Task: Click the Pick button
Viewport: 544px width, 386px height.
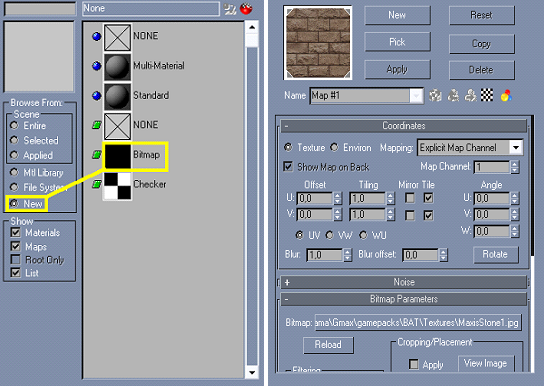Action: pyautogui.click(x=397, y=42)
